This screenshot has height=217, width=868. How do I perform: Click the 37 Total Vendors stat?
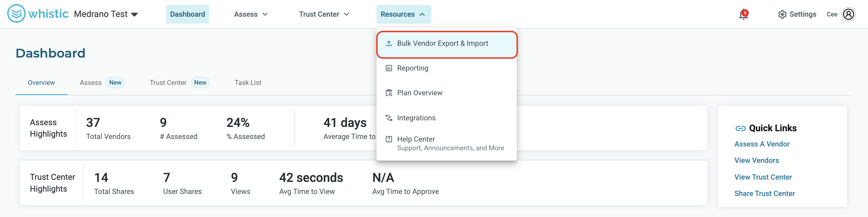click(108, 128)
